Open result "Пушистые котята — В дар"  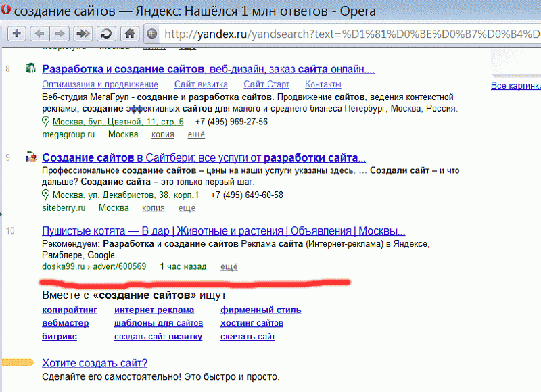coord(224,230)
